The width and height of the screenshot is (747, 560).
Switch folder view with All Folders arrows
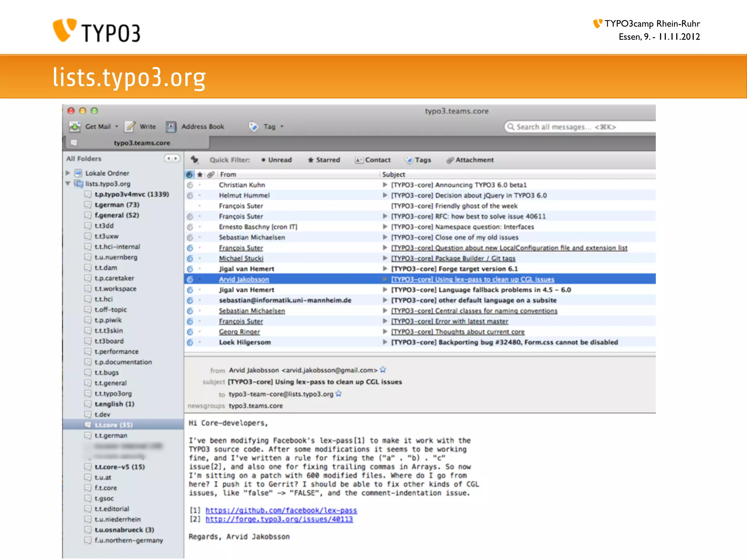172,158
